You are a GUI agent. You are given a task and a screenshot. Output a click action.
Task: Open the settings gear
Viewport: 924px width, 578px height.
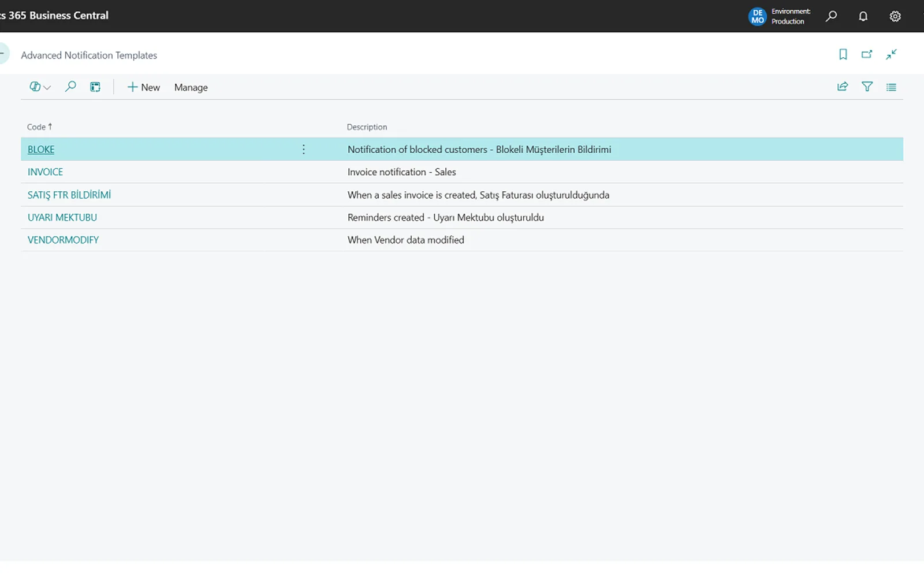tap(895, 16)
